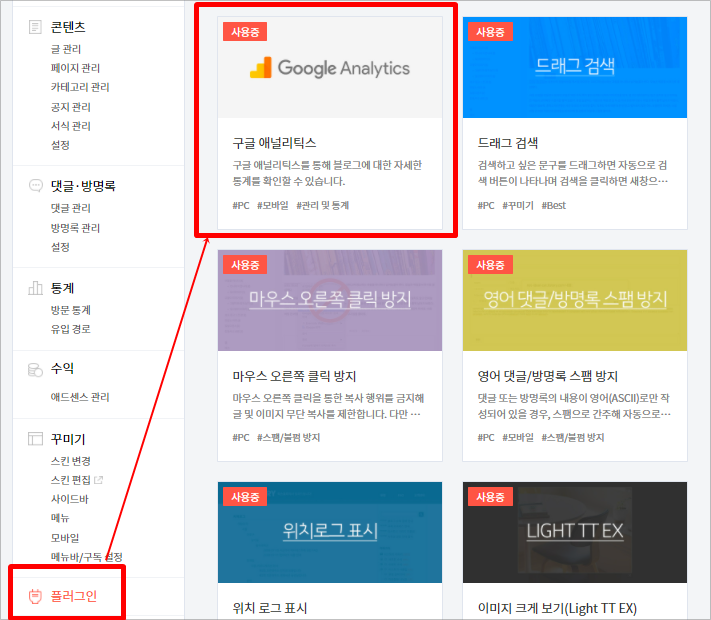The image size is (711, 620).
Task: Open 애드센스 관리
Action: pyautogui.click(x=80, y=397)
